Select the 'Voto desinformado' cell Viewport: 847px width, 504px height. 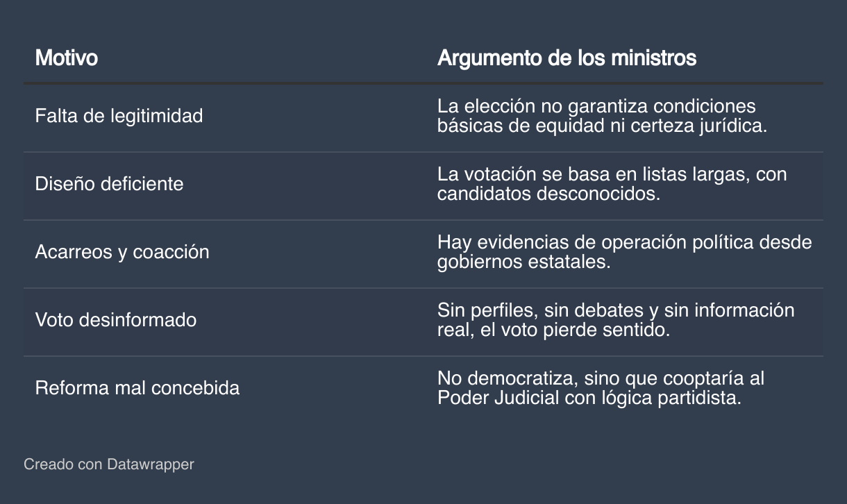(x=116, y=320)
